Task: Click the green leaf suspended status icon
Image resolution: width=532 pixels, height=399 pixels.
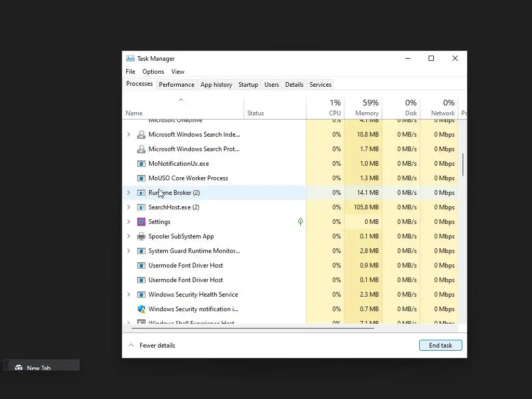Action: (300, 221)
